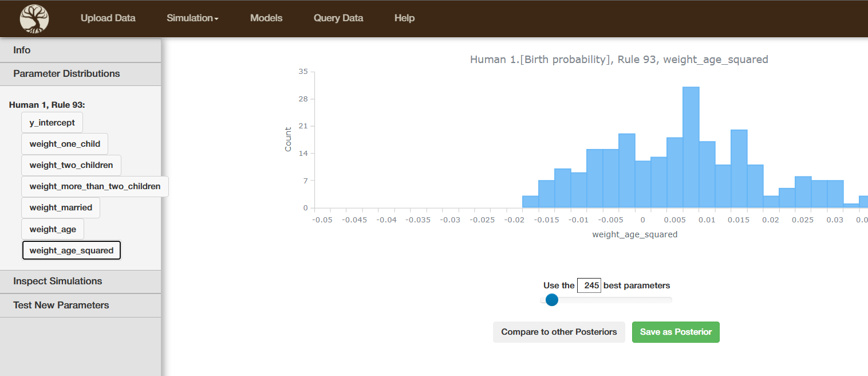Open Query Data in navbar
Image resolution: width=868 pixels, height=376 pixels.
[338, 18]
